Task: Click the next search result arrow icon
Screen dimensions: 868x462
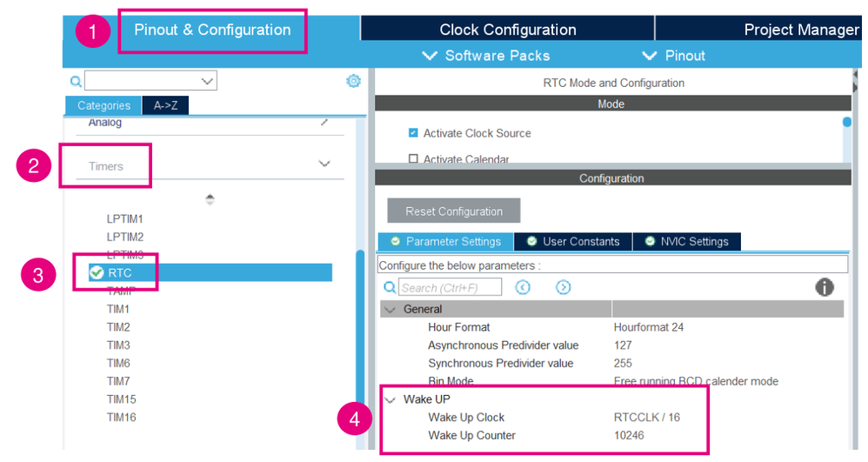Action: [563, 287]
